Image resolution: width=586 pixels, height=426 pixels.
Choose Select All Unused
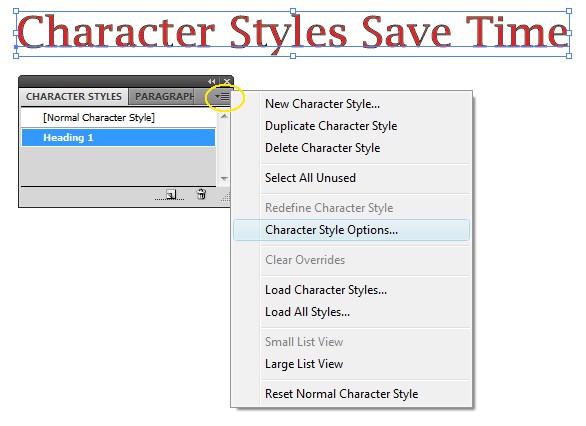pos(351,178)
